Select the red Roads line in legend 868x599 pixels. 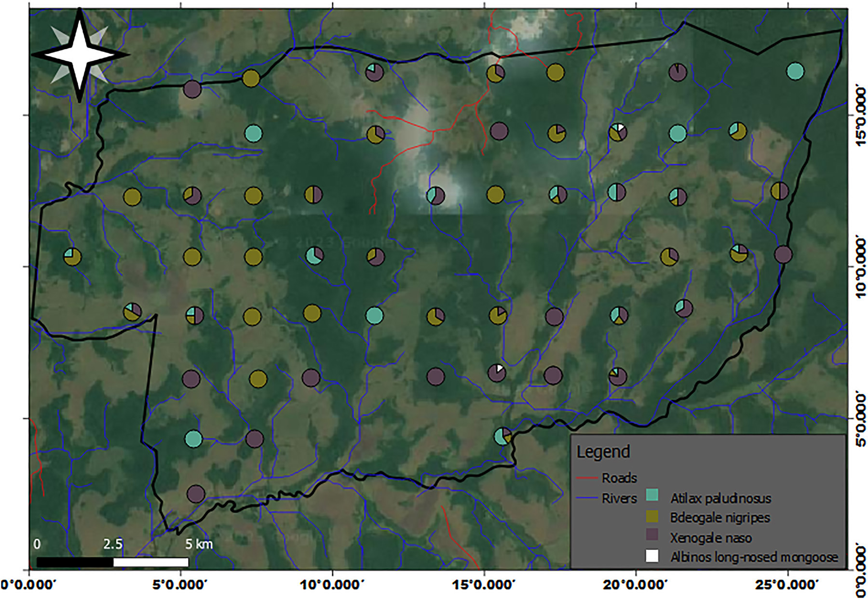(587, 478)
